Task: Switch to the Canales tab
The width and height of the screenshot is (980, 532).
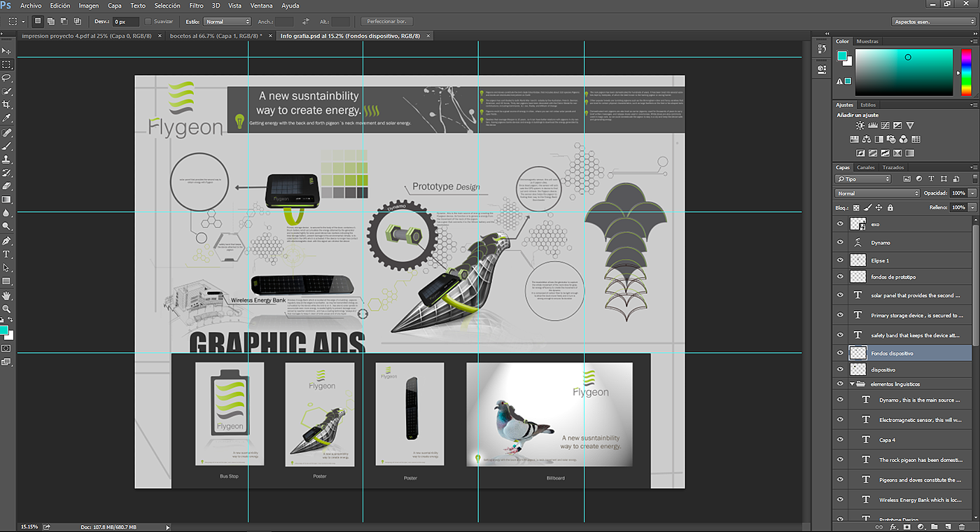Action: (x=866, y=167)
